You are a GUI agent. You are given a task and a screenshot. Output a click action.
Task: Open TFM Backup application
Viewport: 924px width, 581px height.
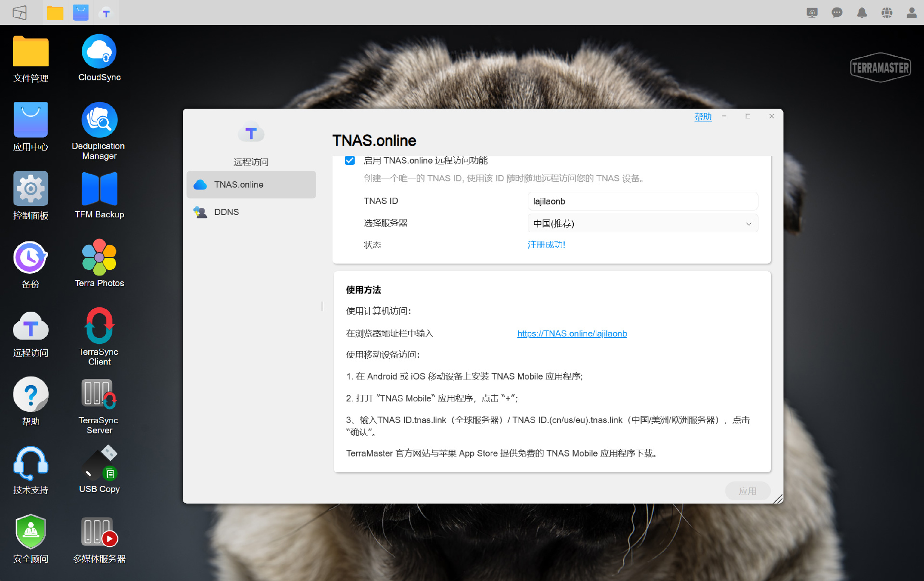[99, 189]
